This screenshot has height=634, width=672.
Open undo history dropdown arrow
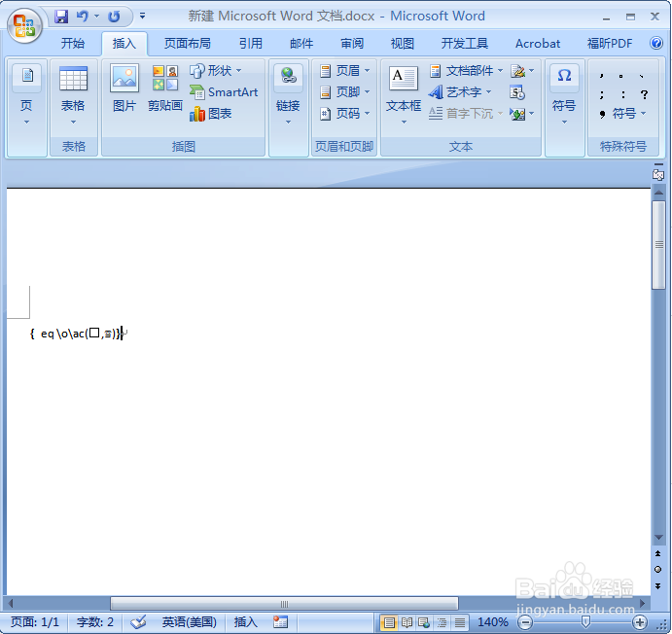[x=96, y=17]
